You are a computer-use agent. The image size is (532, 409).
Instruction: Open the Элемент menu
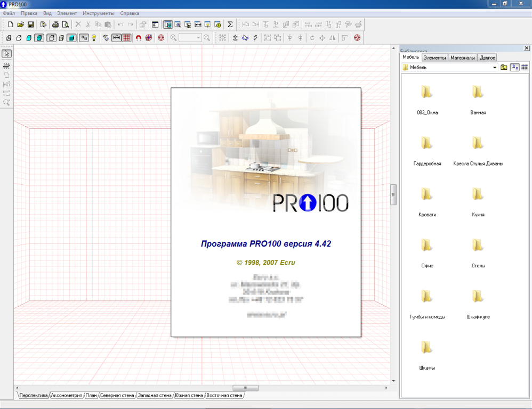[x=67, y=13]
